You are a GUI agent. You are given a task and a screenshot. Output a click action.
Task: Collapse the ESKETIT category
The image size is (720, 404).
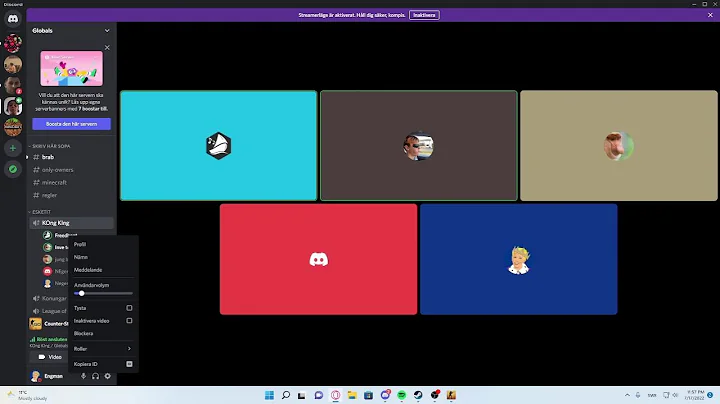(40, 212)
